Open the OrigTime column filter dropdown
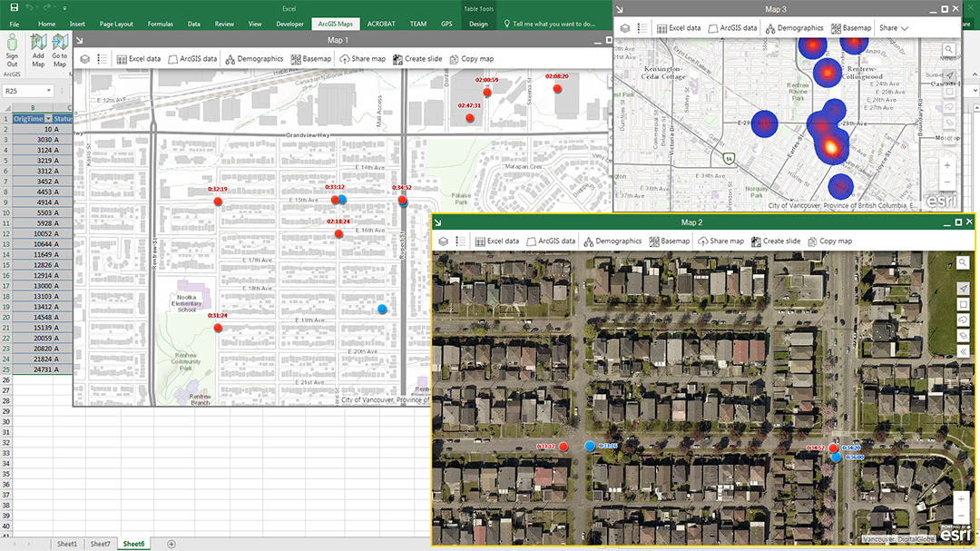The height and width of the screenshot is (551, 980). pos(48,119)
